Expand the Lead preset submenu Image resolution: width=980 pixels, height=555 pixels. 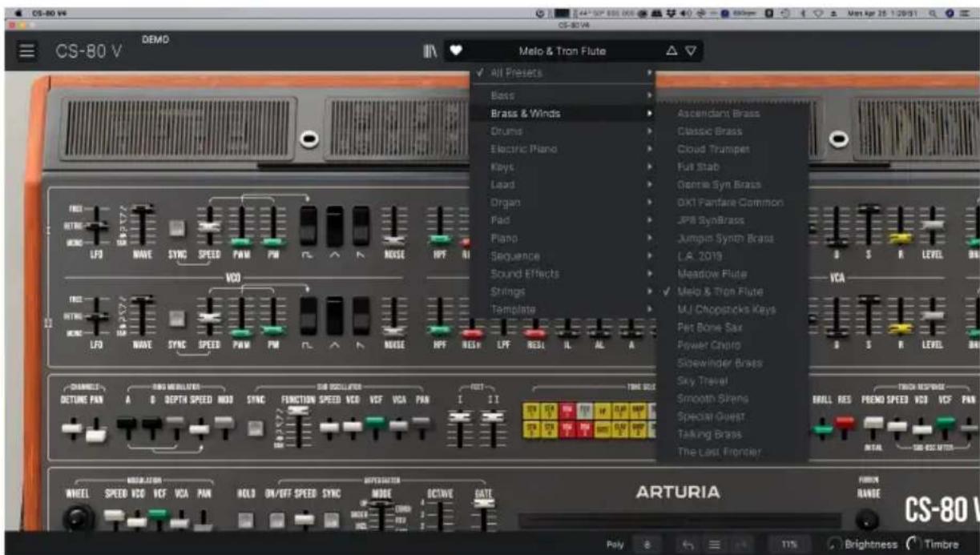563,184
